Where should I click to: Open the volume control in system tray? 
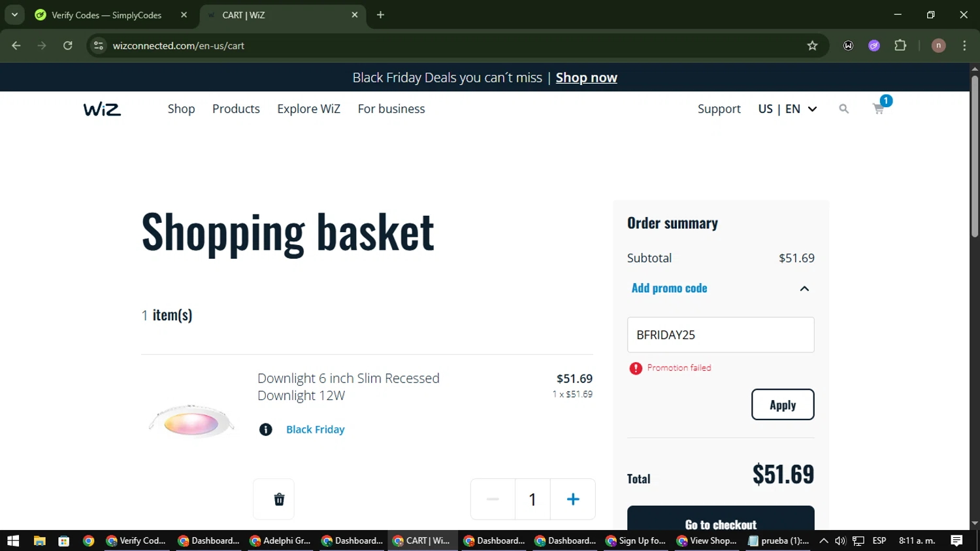click(840, 541)
